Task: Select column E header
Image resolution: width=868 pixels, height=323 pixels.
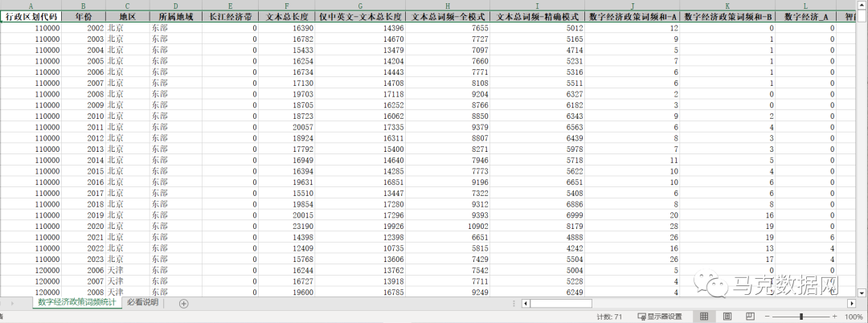Action: 230,5
